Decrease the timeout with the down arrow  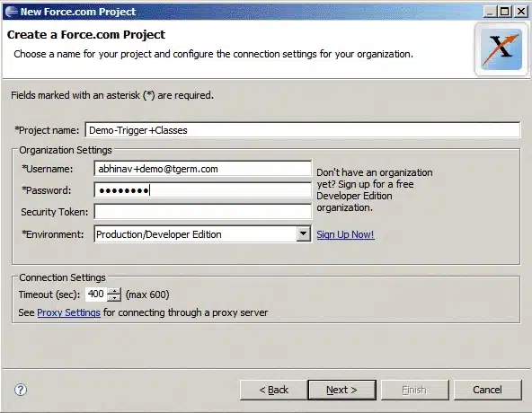[114, 298]
